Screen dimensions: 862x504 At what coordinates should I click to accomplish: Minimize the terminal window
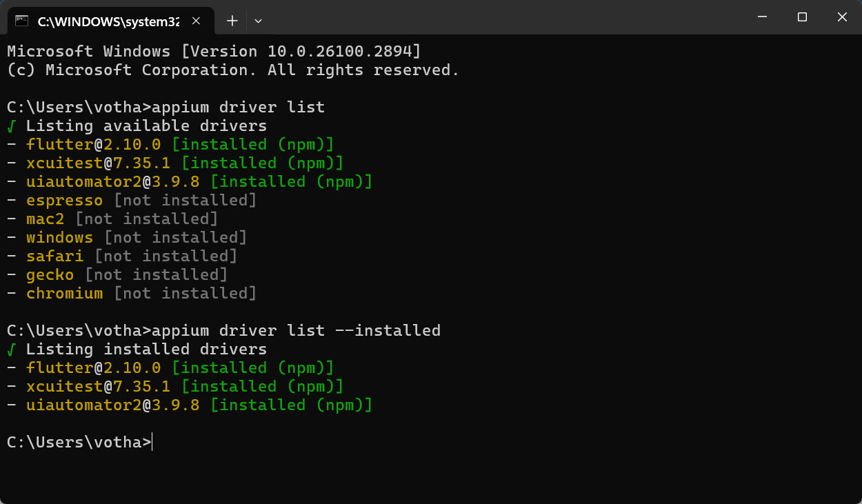point(762,17)
